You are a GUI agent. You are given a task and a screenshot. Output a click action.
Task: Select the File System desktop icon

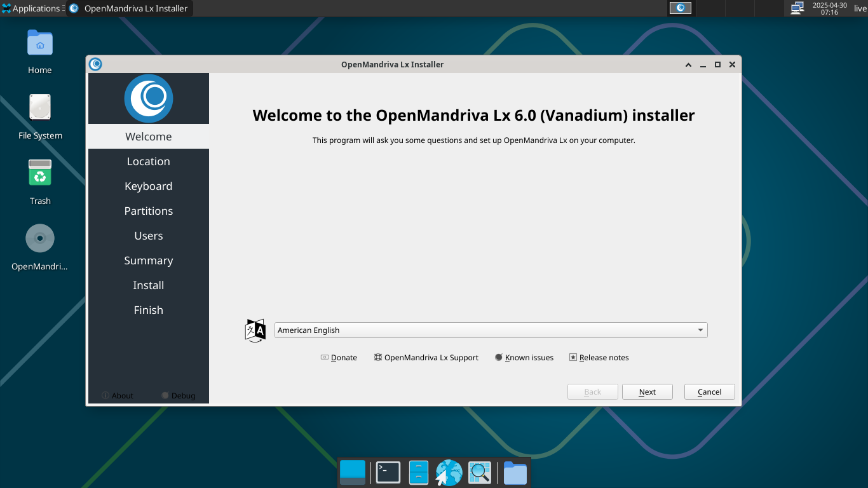[40, 116]
